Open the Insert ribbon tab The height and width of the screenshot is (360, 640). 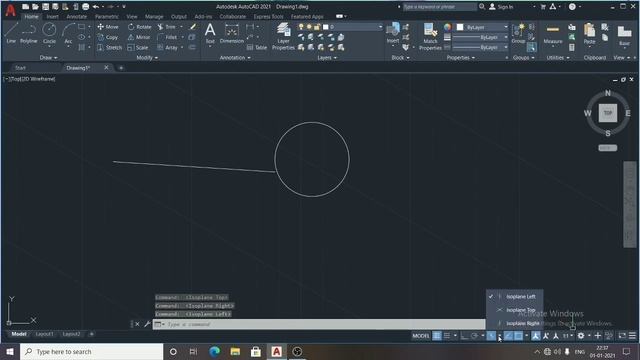point(52,17)
